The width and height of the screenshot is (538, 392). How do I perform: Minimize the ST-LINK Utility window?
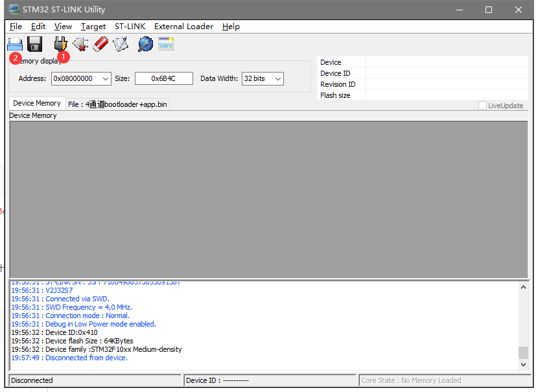point(460,10)
